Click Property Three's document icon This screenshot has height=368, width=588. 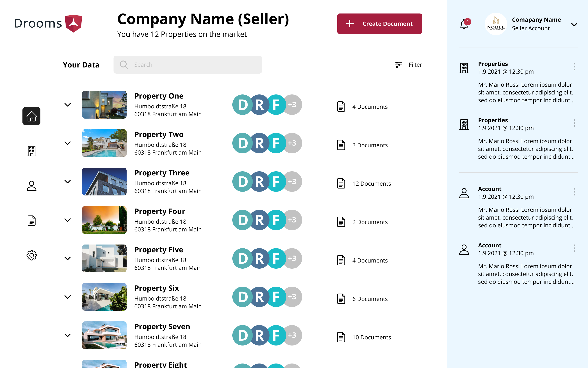[x=341, y=184]
